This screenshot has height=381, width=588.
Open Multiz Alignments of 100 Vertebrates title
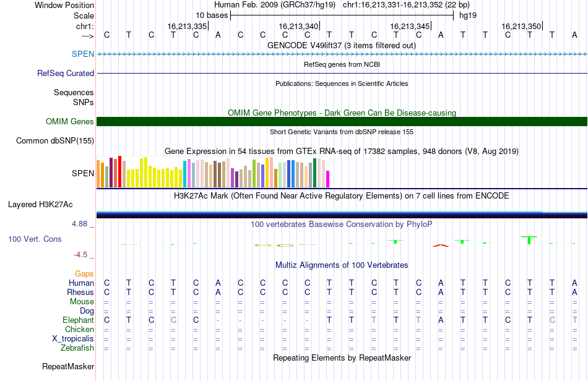(342, 265)
